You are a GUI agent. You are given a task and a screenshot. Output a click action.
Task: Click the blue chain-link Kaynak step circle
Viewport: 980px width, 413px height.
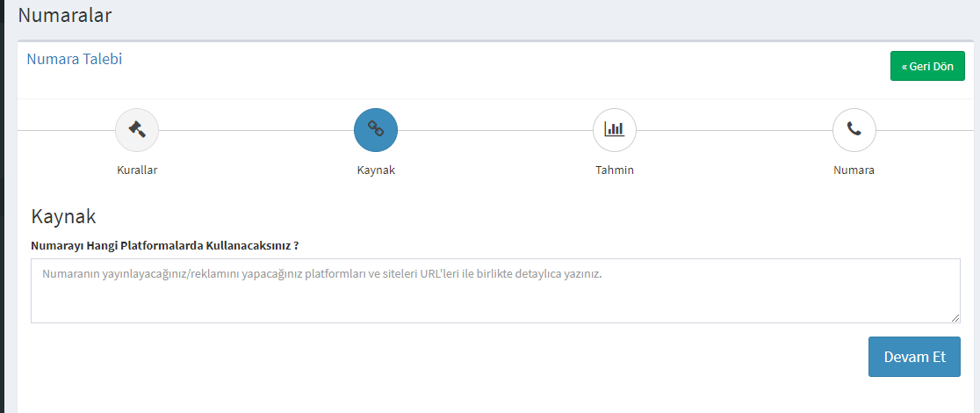376,130
